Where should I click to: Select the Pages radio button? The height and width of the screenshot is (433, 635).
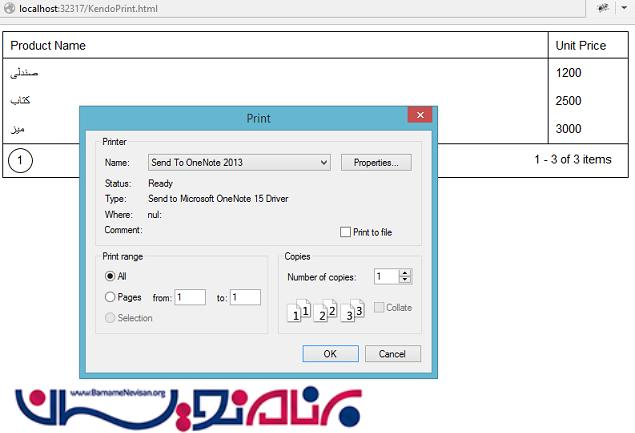point(110,297)
